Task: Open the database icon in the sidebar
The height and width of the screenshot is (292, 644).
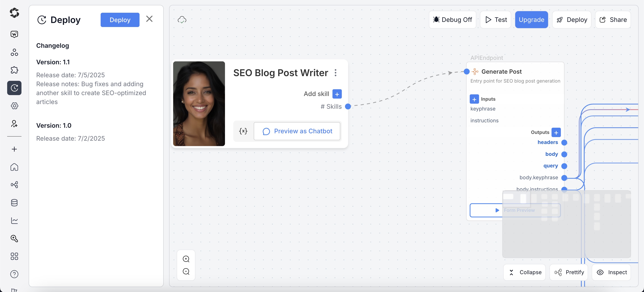Action: click(x=14, y=202)
